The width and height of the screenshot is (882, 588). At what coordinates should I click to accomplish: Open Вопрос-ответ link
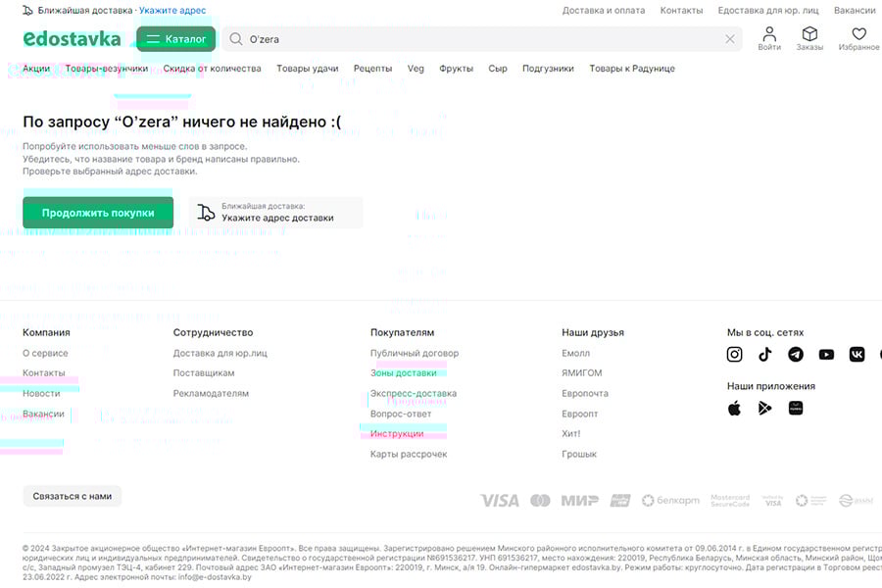click(x=401, y=414)
